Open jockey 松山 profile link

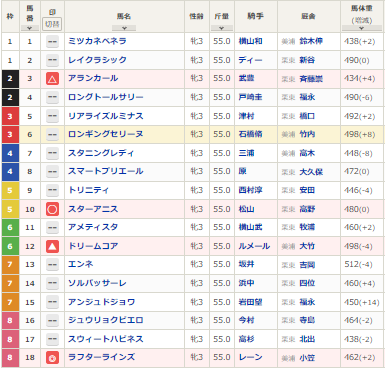tap(246, 209)
